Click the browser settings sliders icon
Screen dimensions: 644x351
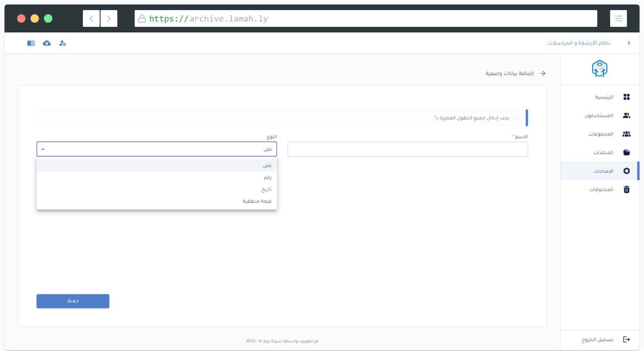618,19
